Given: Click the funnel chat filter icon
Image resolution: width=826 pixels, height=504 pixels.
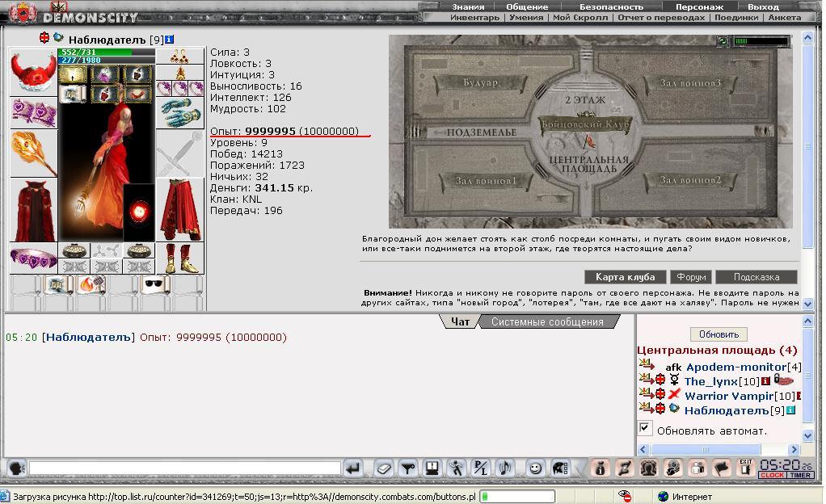Looking at the screenshot, I should pyautogui.click(x=407, y=468).
